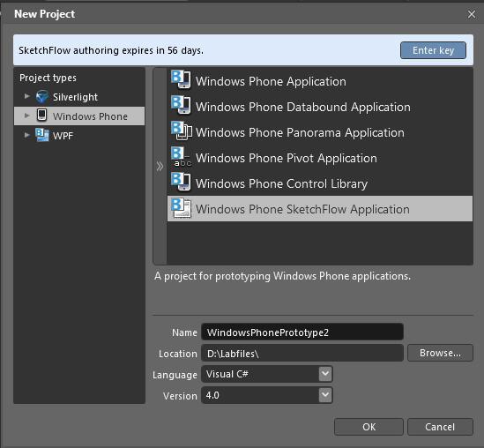The image size is (484, 448).
Task: Choose Windows Phone Panorama Application template
Action: click(320, 132)
